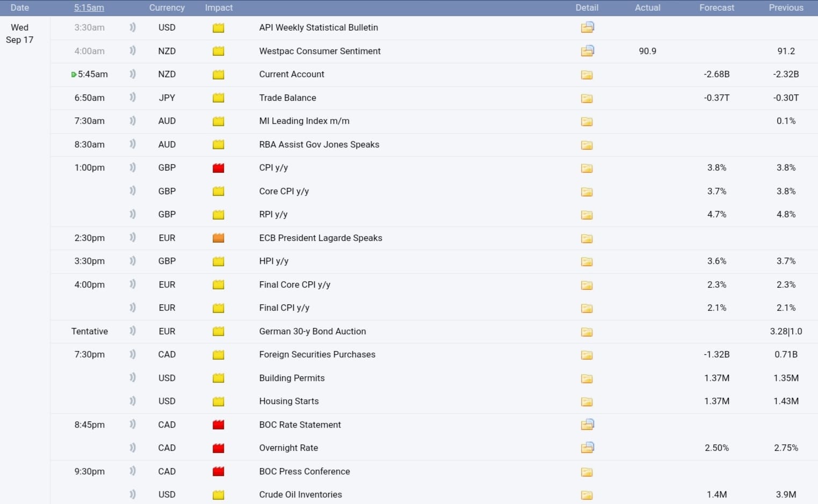
Task: Open detail folder icon for Overnight Rate
Action: (x=587, y=448)
